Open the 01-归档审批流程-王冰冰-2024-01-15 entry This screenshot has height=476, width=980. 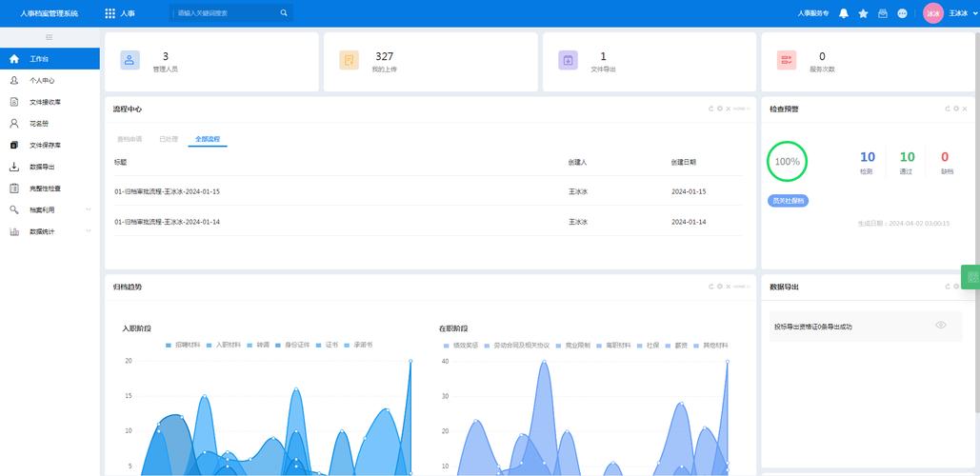(167, 191)
